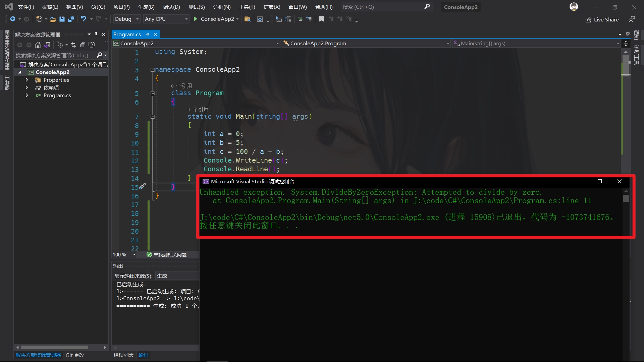Click the Live Share button
Screen dimensions: 644x362
602,19
